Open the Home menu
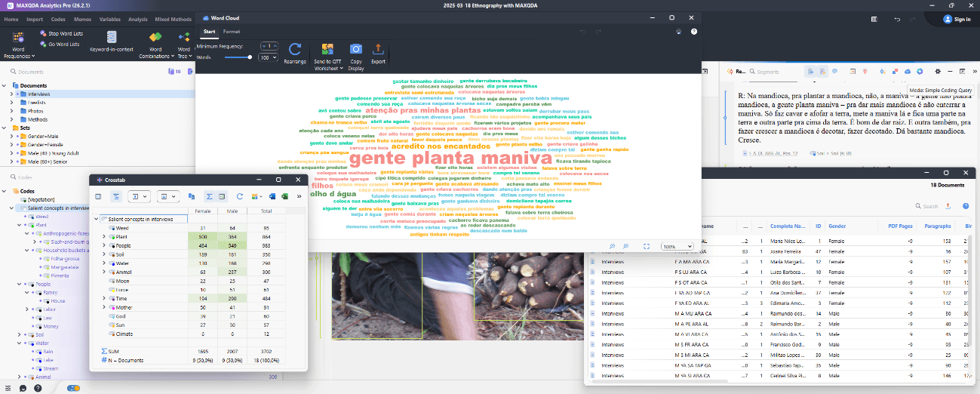 tap(11, 19)
